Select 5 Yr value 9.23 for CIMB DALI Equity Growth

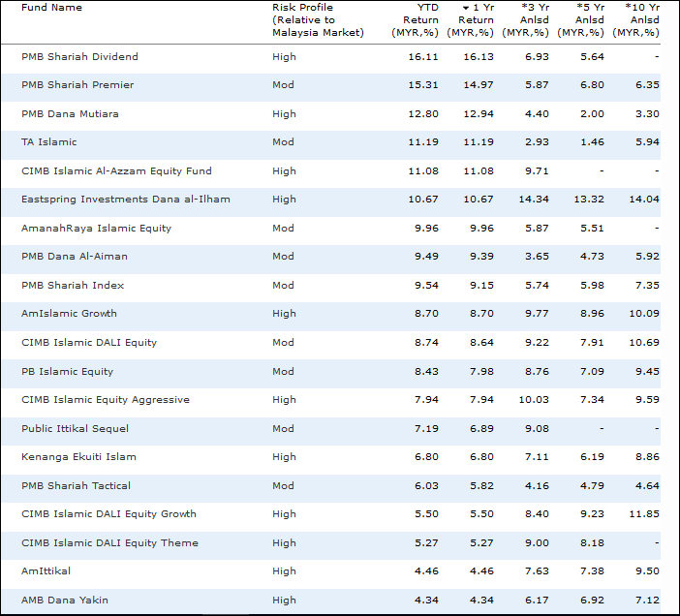pos(592,514)
